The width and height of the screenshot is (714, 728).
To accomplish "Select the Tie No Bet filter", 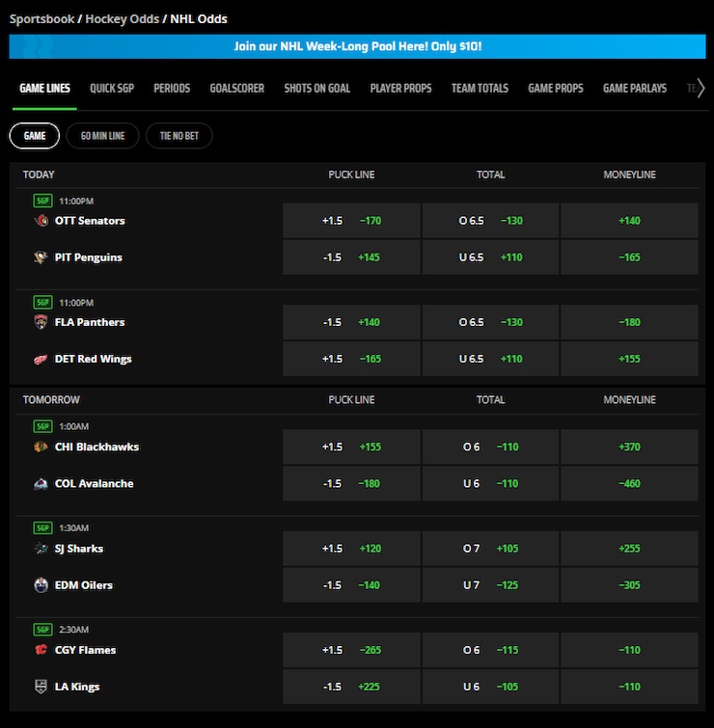I will tap(179, 136).
